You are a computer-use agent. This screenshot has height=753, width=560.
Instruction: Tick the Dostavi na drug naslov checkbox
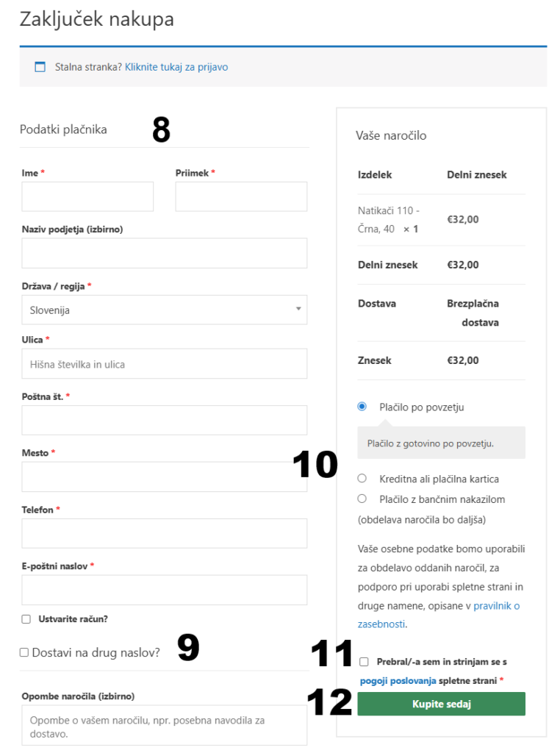24,652
